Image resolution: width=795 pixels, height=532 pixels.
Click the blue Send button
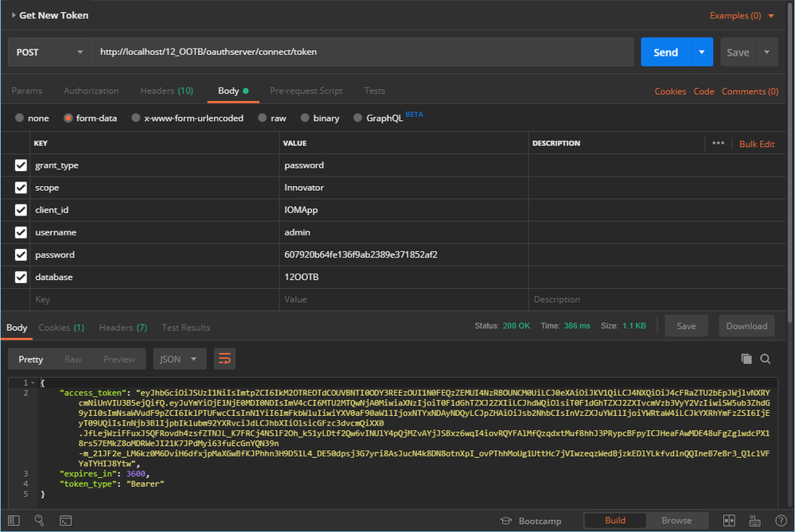click(x=665, y=52)
